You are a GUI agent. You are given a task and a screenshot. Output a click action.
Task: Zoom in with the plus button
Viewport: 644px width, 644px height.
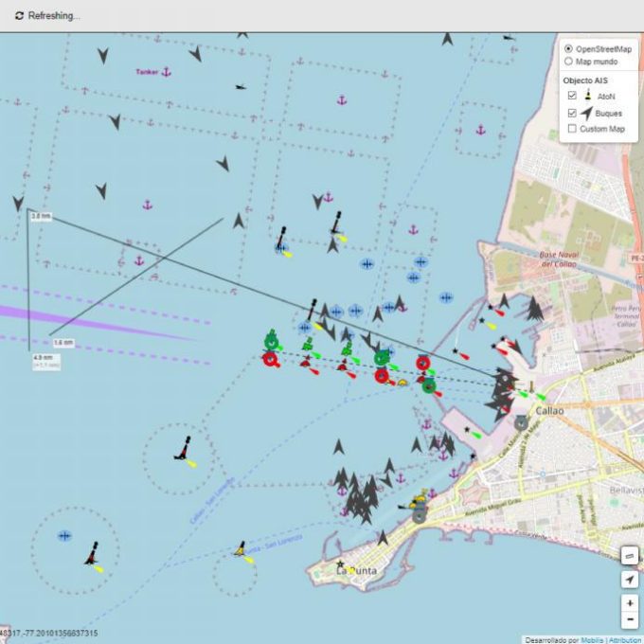[x=630, y=602]
